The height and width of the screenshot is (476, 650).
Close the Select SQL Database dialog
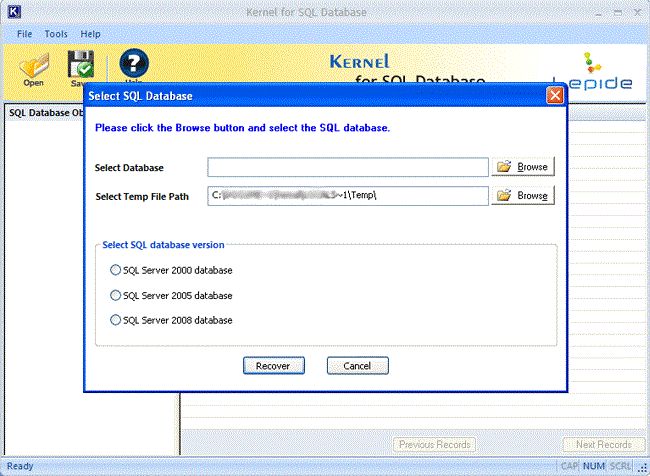tap(555, 95)
